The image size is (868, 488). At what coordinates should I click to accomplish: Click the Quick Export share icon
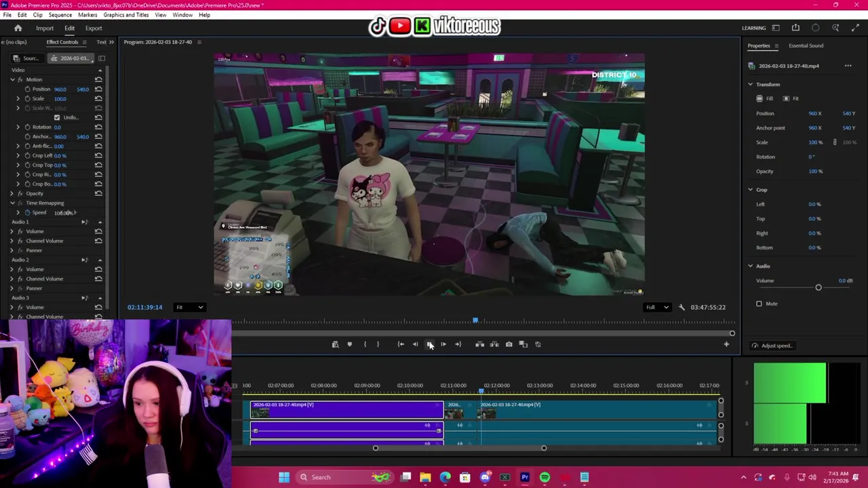(795, 28)
